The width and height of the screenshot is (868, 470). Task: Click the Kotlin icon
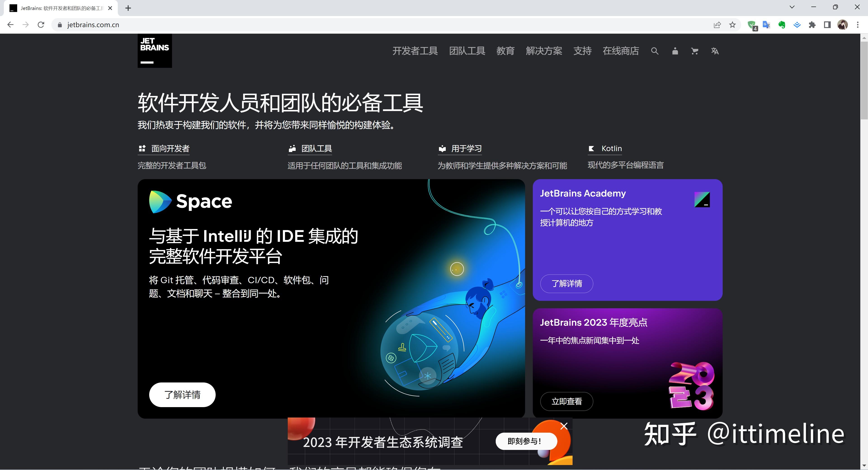pos(591,149)
